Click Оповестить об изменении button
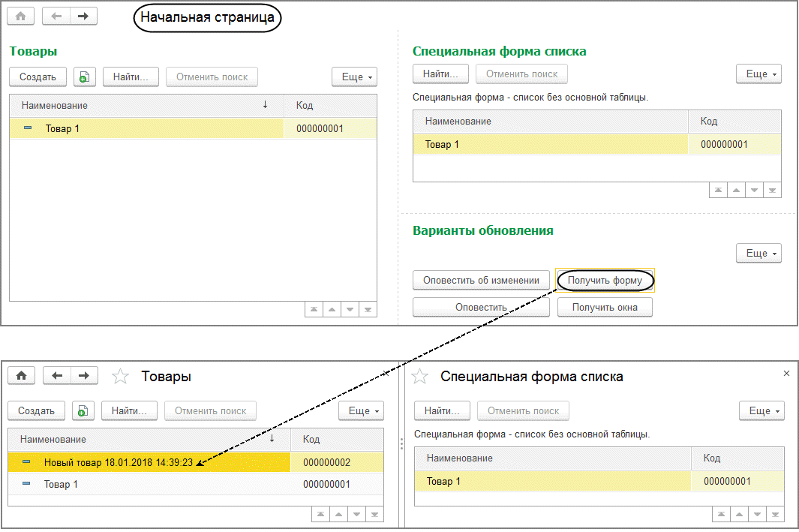Viewport: 799px width, 532px height. click(481, 281)
